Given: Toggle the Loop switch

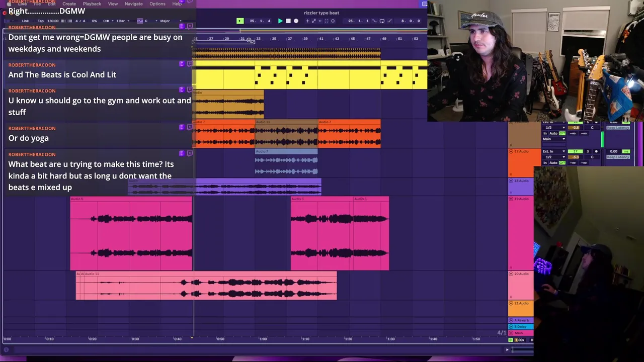Looking at the screenshot, I should pyautogui.click(x=382, y=21).
